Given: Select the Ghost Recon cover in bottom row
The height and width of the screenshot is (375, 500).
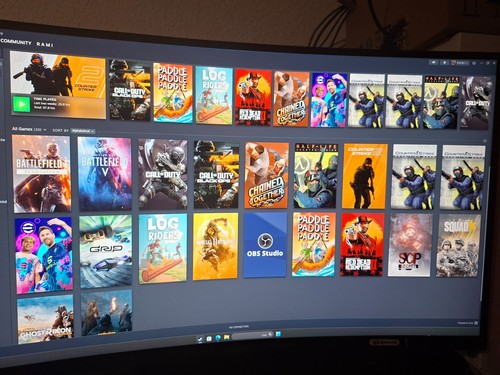Looking at the screenshot, I should pyautogui.click(x=45, y=320).
